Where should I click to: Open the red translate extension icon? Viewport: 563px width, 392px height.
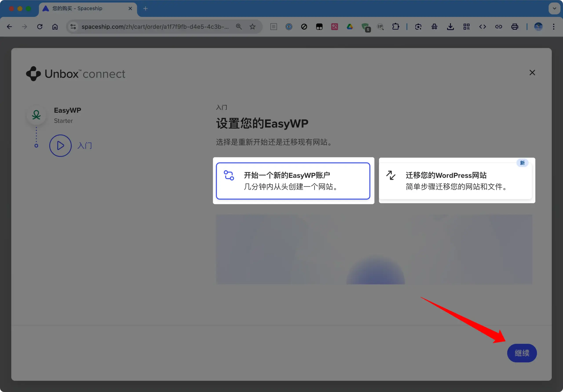335,26
